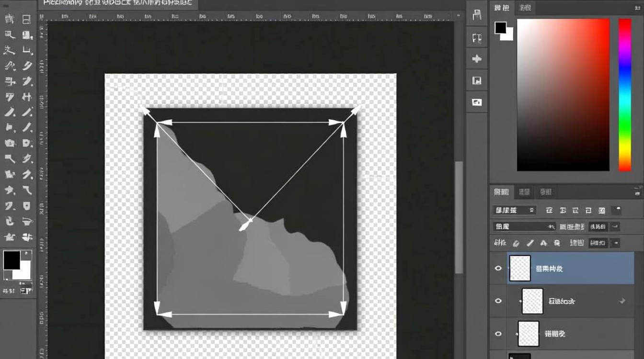Screen dimensions: 644x359
Task: Click the second icon in the collapsed panel dock
Action: 477,38
